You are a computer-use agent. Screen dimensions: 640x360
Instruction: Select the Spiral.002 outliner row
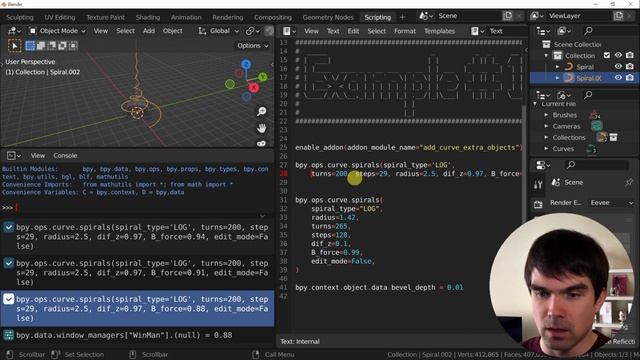(584, 78)
